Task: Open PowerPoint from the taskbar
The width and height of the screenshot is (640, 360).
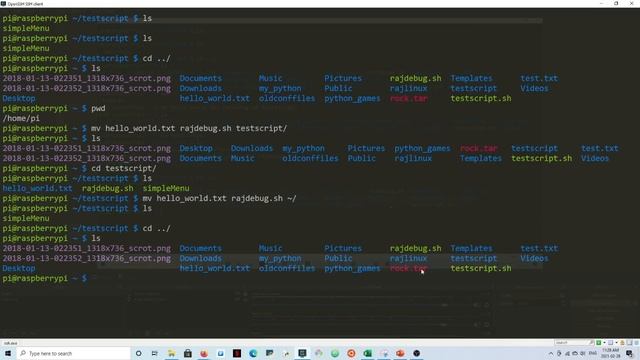Action: coord(400,353)
